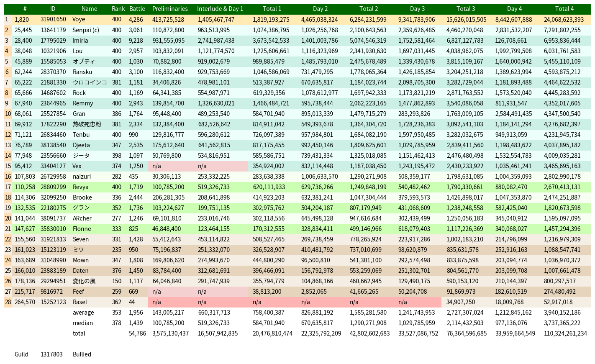Select the "median" row label
This screenshot has height=364, width=595.
pos(83,323)
